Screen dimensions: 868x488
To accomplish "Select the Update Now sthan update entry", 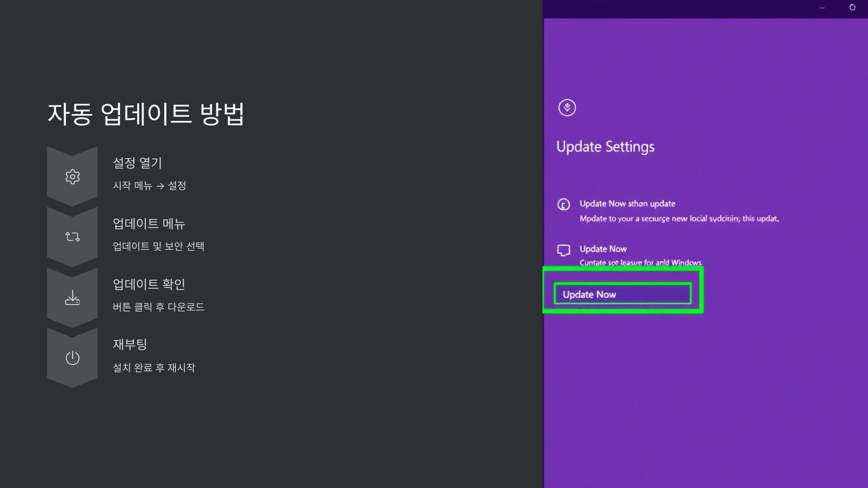I will click(x=627, y=204).
